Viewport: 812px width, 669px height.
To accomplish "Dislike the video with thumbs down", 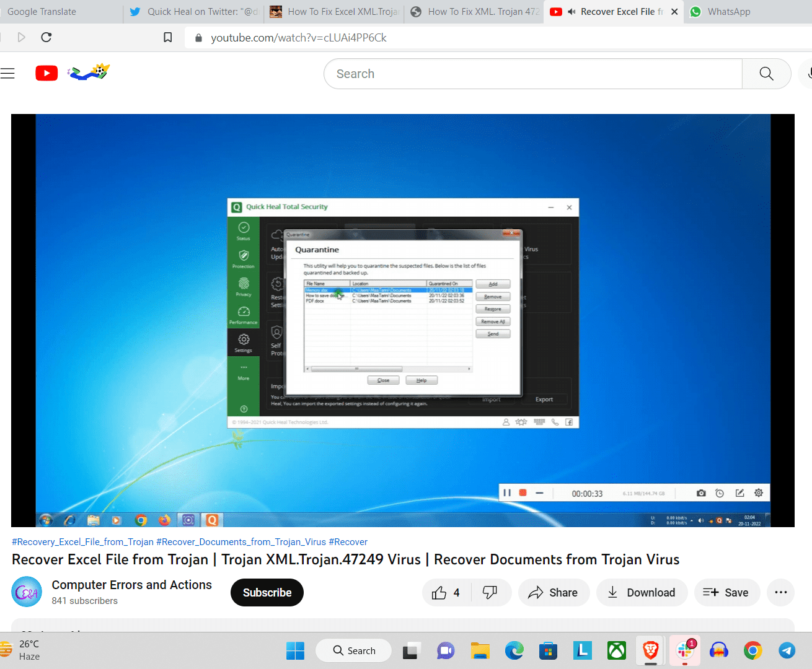I will click(x=490, y=593).
